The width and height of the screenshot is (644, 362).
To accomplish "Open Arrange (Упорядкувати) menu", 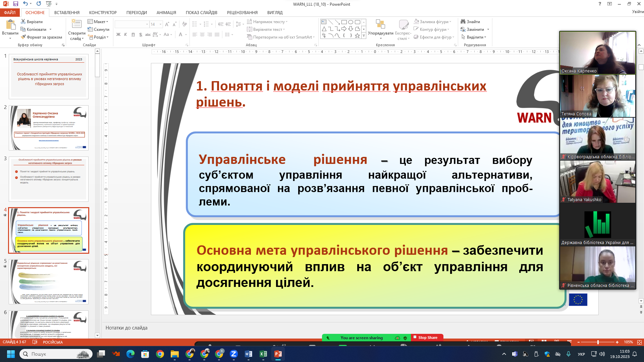I will 380,29.
